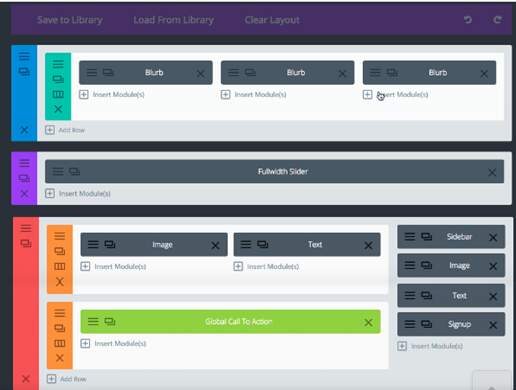Delete orange row containing Image and Text
Viewport: 516px width, 390px height.
60,282
